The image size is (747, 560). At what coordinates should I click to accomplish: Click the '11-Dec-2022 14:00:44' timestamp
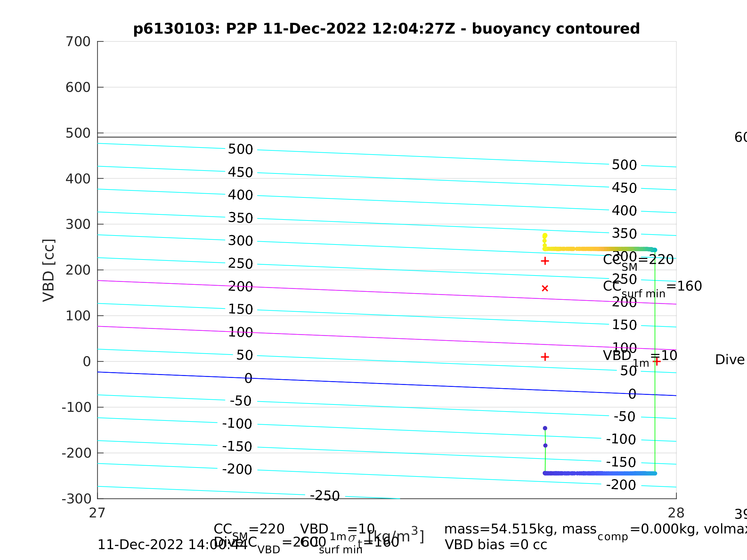click(x=172, y=545)
